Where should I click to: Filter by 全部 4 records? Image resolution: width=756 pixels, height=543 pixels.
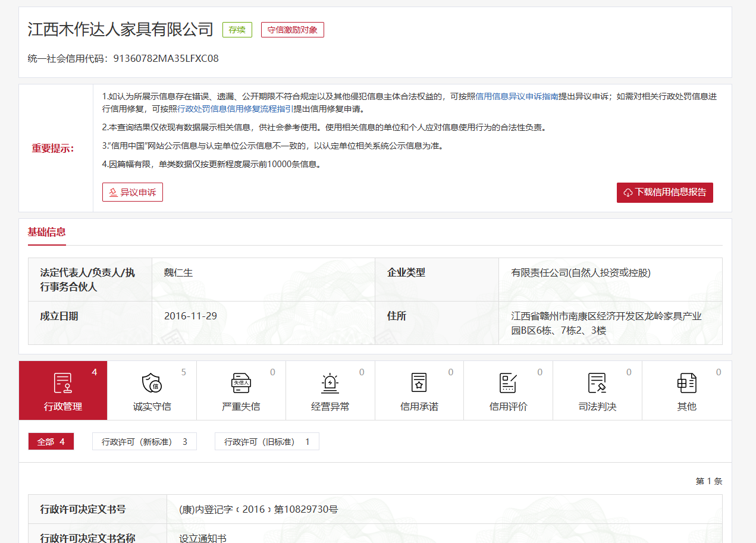(x=51, y=441)
